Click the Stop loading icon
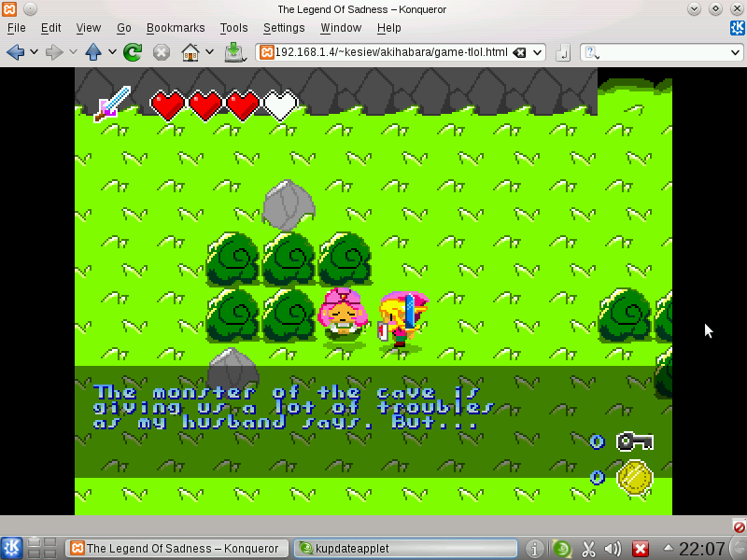 point(162,52)
